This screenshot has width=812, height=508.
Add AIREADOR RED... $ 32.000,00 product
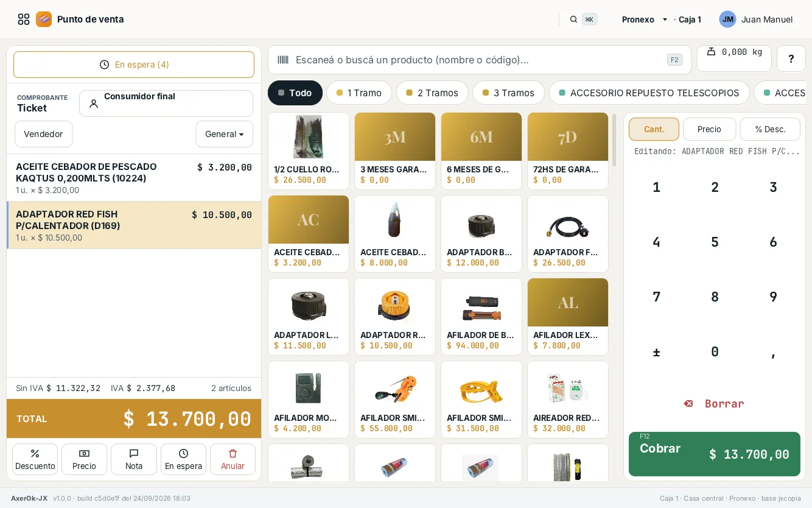pyautogui.click(x=568, y=400)
